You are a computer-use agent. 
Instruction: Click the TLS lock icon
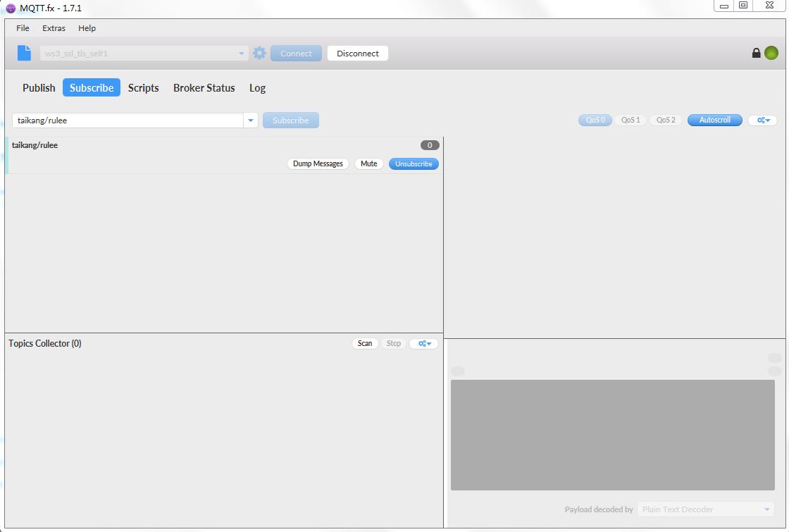[x=756, y=53]
